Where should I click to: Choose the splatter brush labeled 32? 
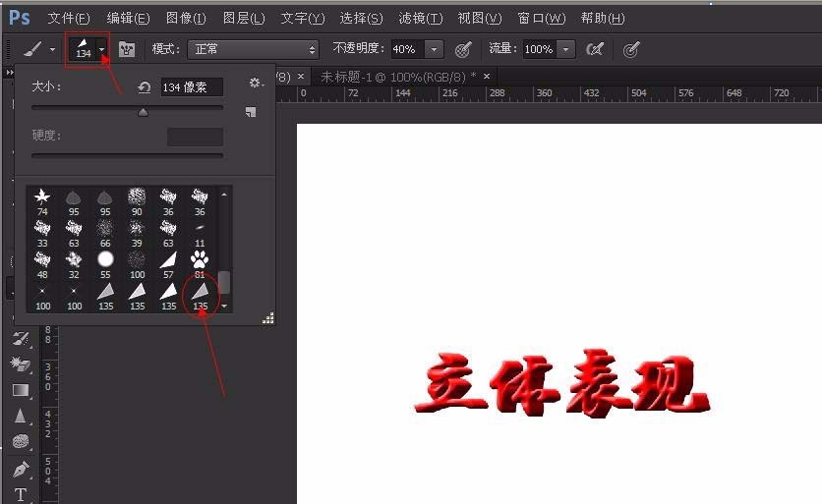[74, 265]
